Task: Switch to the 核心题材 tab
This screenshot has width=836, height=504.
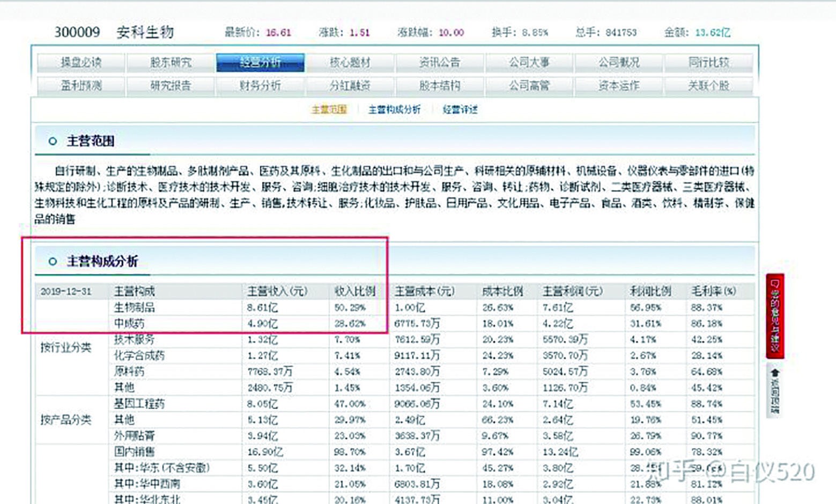Action: point(350,62)
